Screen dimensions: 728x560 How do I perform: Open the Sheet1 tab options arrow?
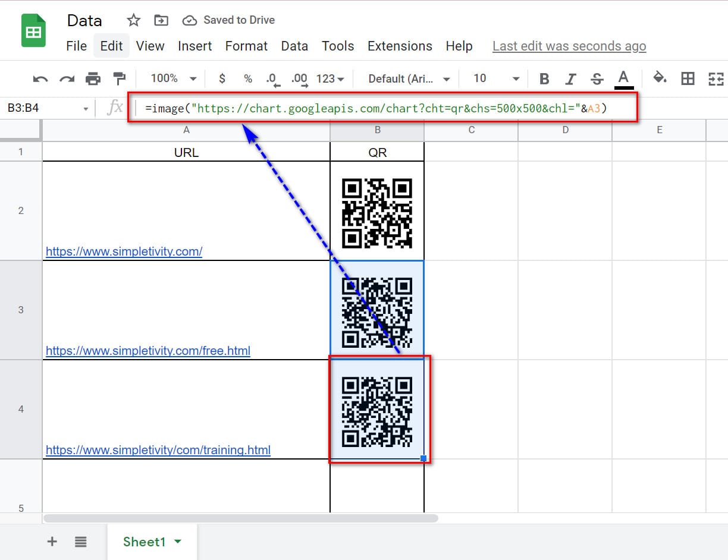click(177, 542)
